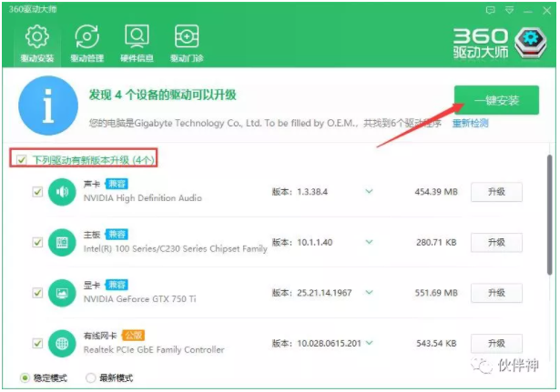Toggle the 下列驱动有新版本升级 select-all checkbox
This screenshot has height=392, width=560.
[x=22, y=159]
